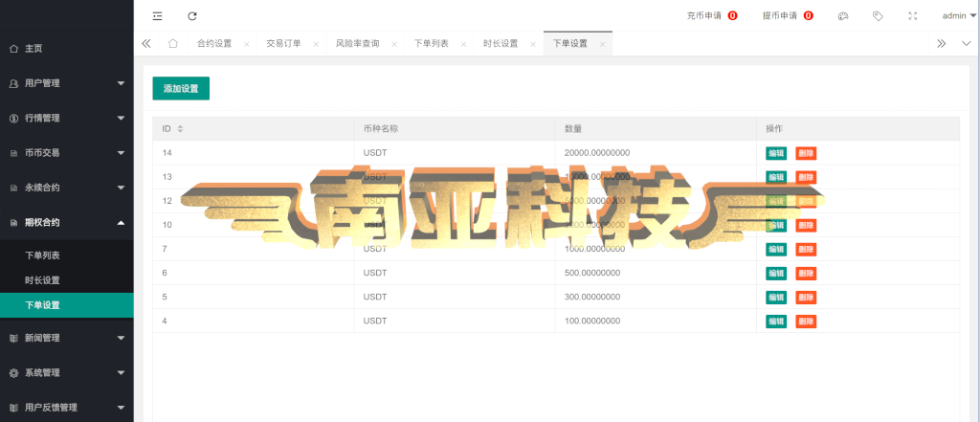980x422 pixels.
Task: Switch to the 合约设置 tab
Action: tap(214, 44)
